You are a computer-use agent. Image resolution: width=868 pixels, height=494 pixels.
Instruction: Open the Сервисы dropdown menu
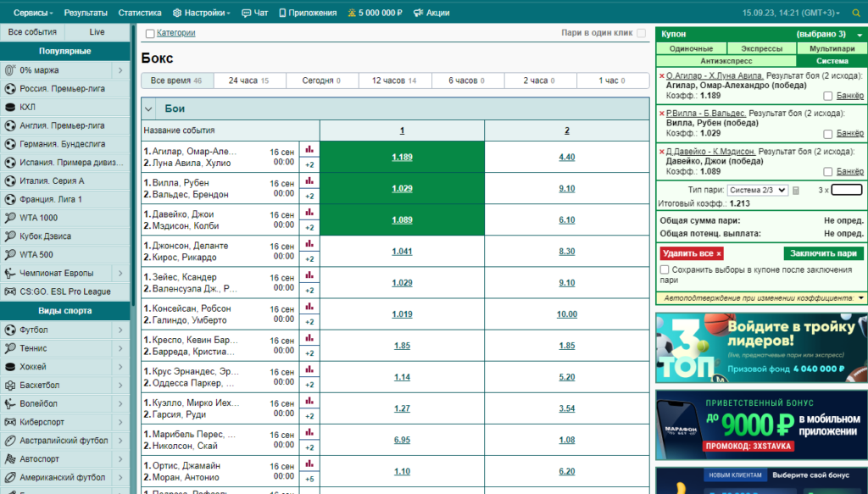[x=33, y=13]
